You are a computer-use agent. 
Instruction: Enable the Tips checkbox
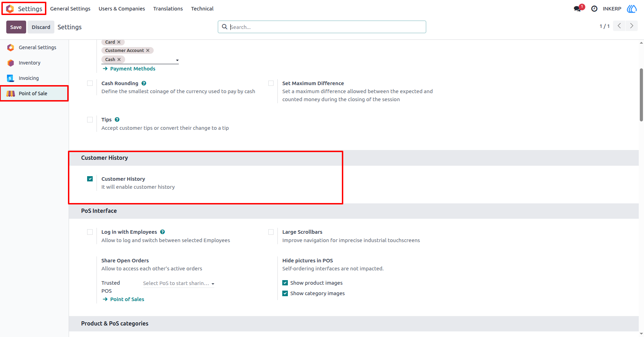coord(90,120)
